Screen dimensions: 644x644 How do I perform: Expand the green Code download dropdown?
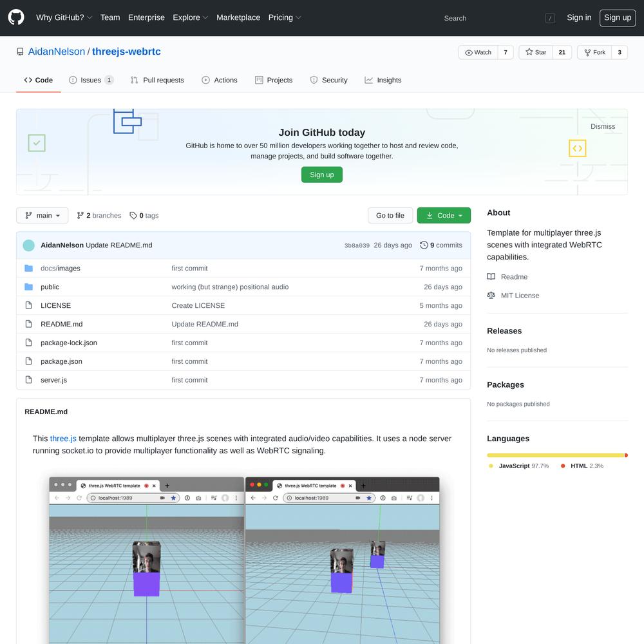tap(444, 215)
